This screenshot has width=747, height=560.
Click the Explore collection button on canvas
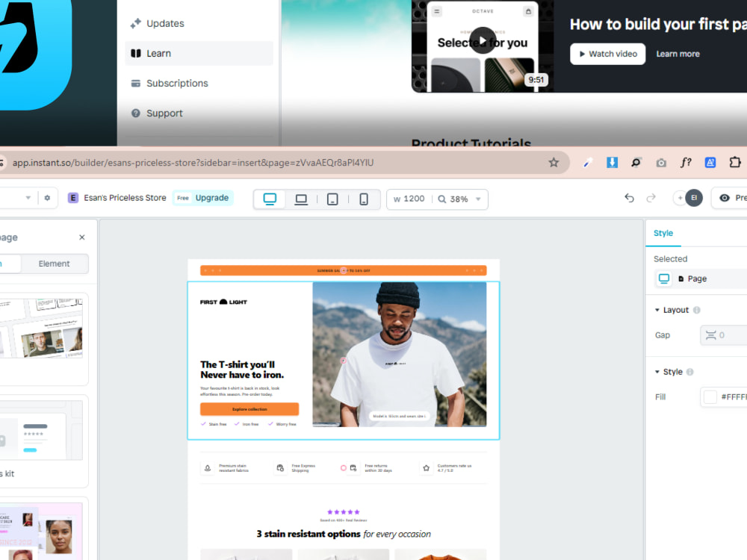coord(249,409)
